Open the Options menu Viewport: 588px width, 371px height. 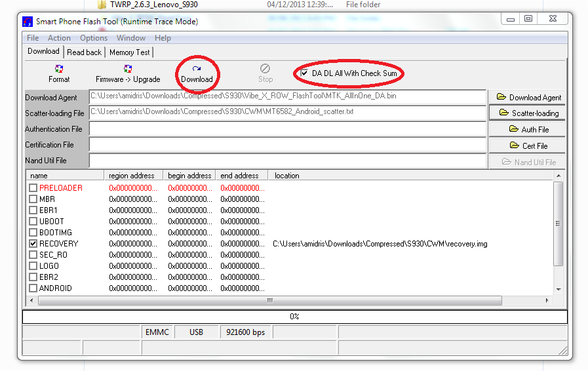[x=94, y=38]
